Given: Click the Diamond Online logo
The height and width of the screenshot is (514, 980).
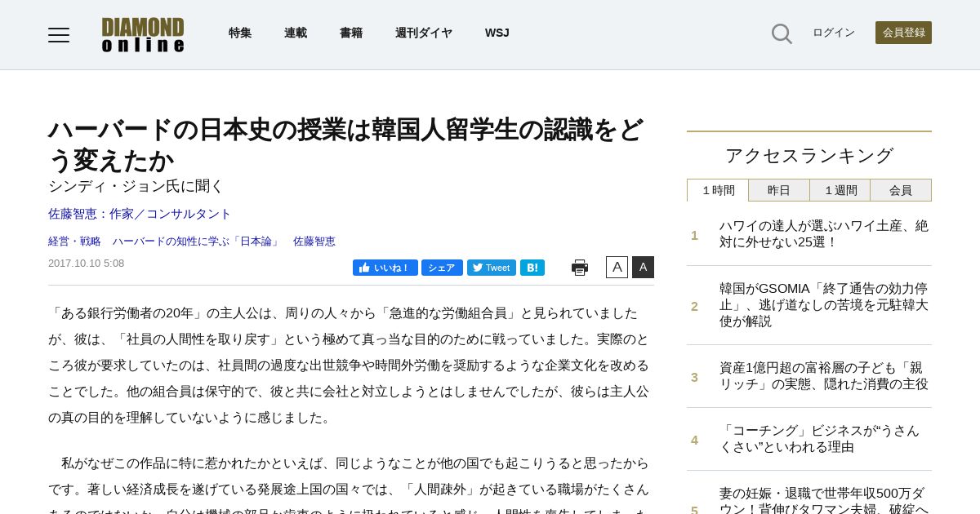Looking at the screenshot, I should click(143, 35).
